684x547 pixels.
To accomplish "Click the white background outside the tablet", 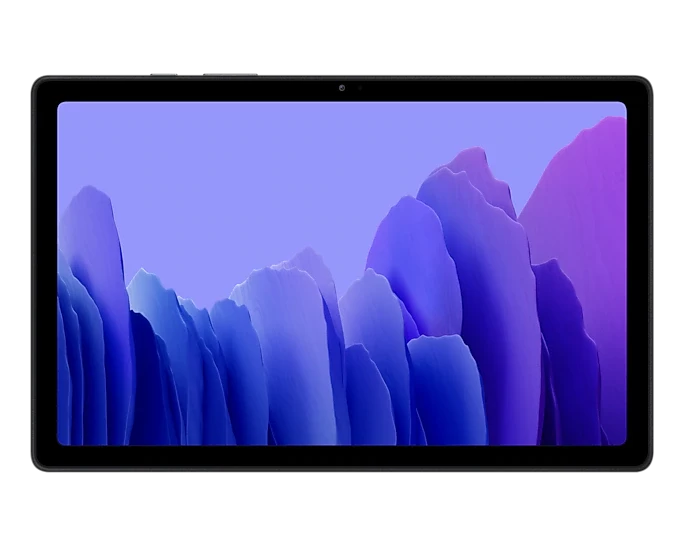I will (342, 37).
